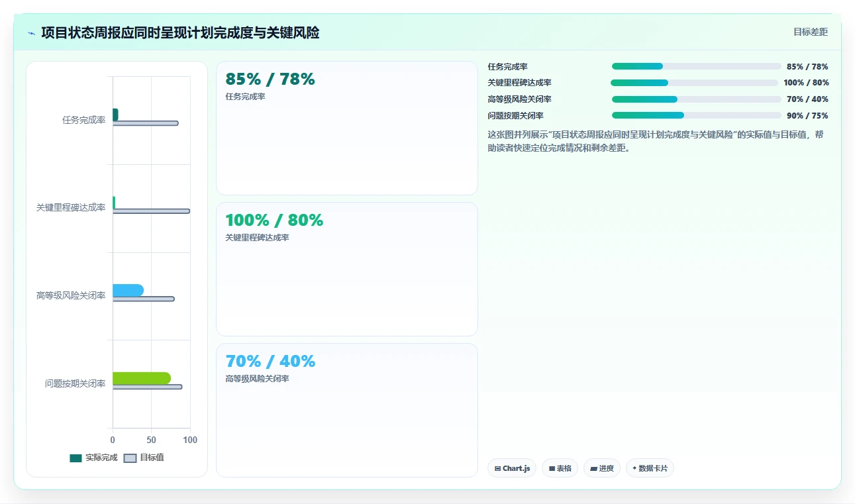Screen dimensions: 855x504
Task: Click the 任务完成率 progress bar on the right
Action: coord(697,66)
